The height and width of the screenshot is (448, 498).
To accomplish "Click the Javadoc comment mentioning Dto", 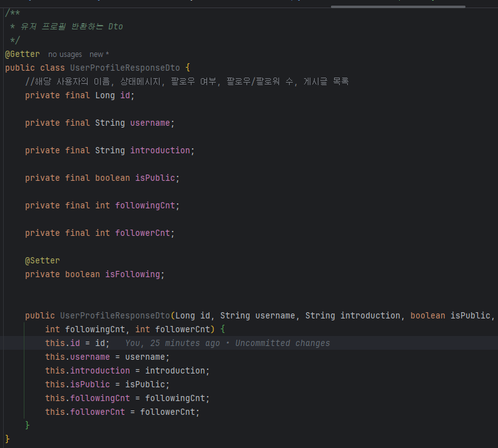I will 71,26.
